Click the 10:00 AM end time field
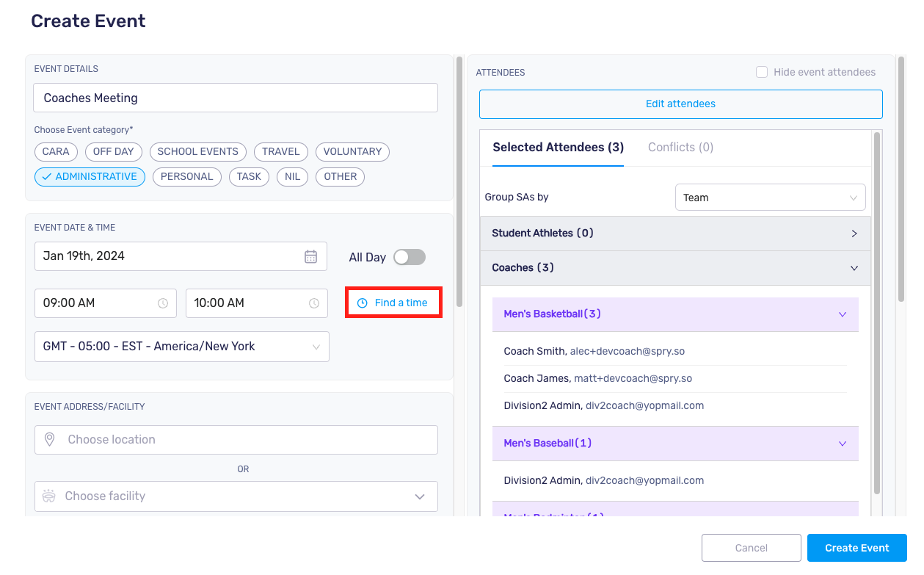Image resolution: width=924 pixels, height=575 pixels. (x=257, y=303)
